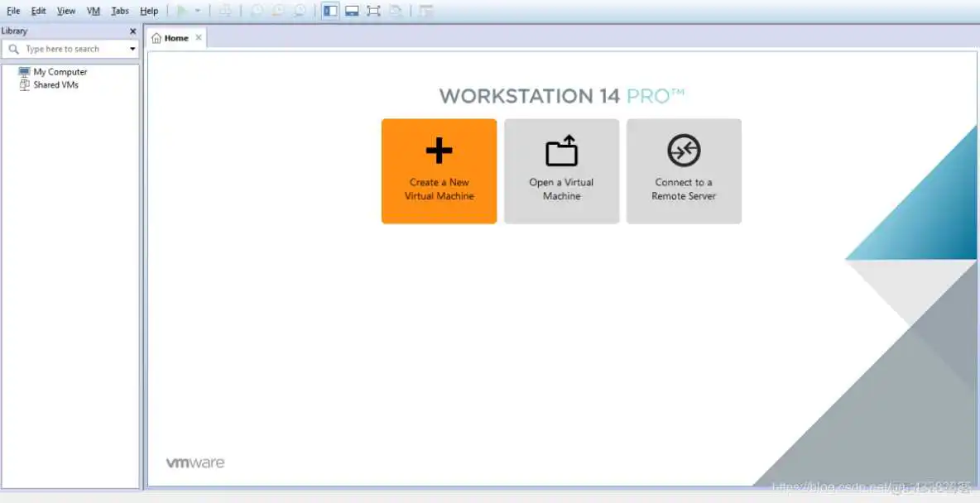The height and width of the screenshot is (503, 980).
Task: Toggle the library sidebar view icon
Action: (x=330, y=11)
